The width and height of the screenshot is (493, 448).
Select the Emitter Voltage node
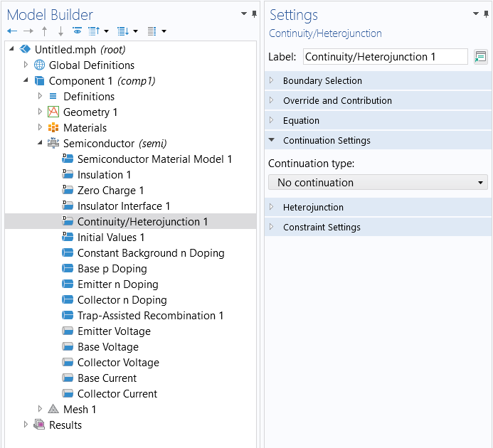point(114,331)
